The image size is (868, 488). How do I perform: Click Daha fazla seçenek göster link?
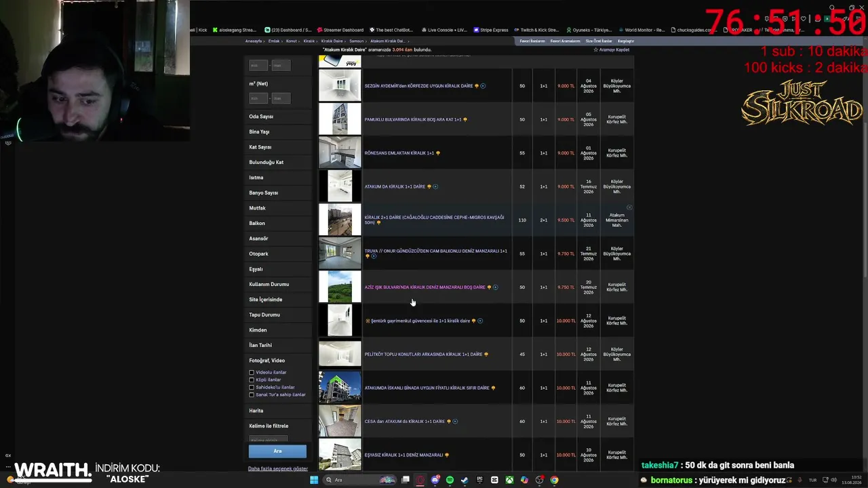[278, 468]
